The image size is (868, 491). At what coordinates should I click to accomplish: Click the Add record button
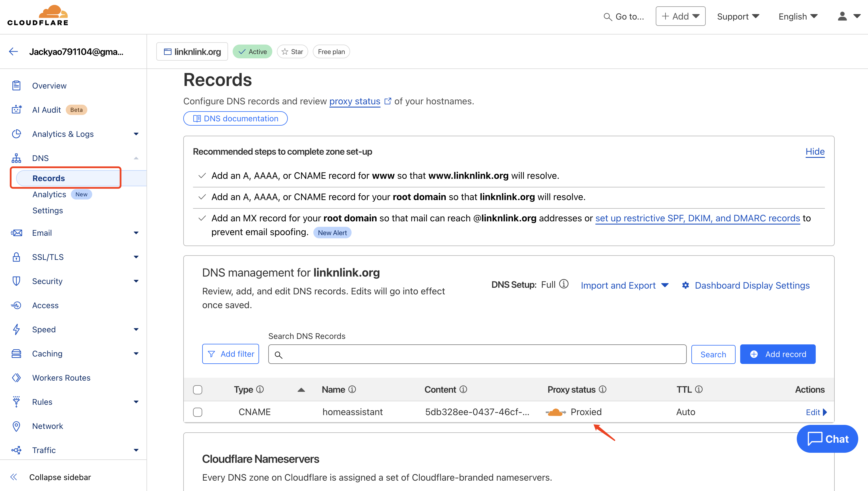pos(777,354)
